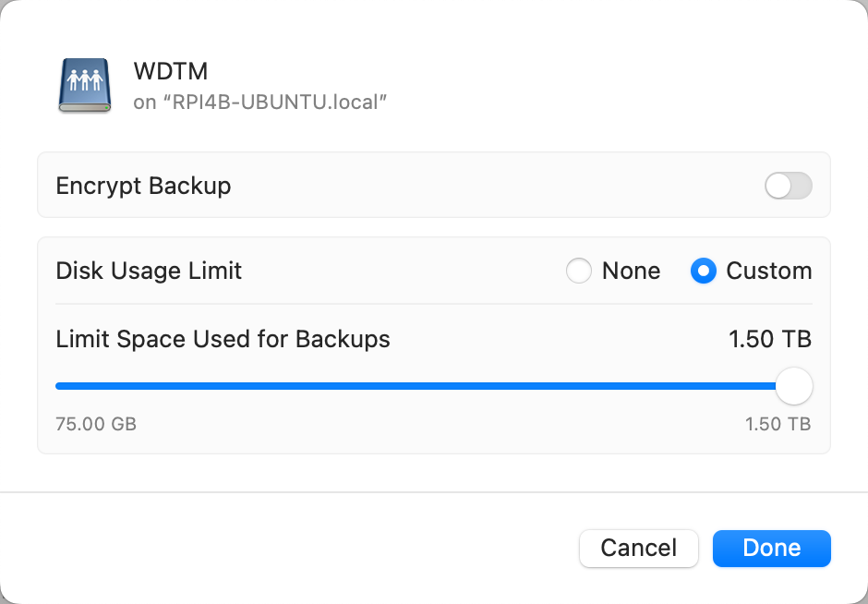Click the Encrypt Backup row label

[142, 186]
